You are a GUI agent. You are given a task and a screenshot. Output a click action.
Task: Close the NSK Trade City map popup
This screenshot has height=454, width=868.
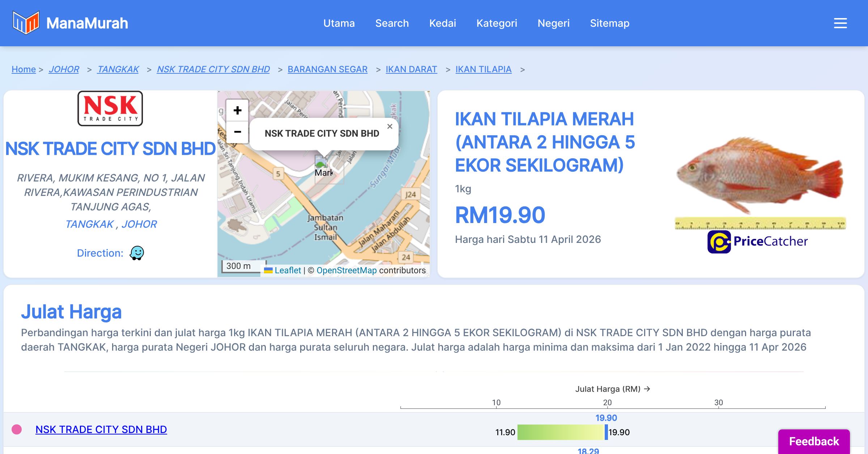click(390, 127)
